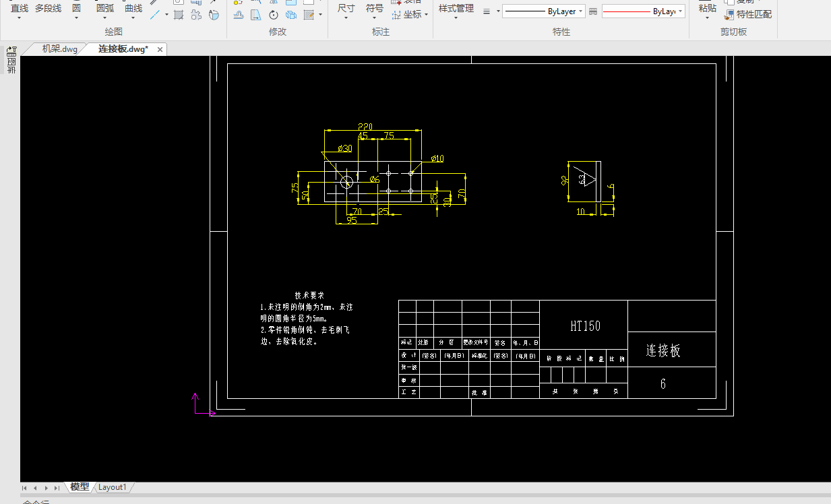This screenshot has height=504, width=831.
Task: Select the 圆 circle tool
Action: (x=76, y=8)
